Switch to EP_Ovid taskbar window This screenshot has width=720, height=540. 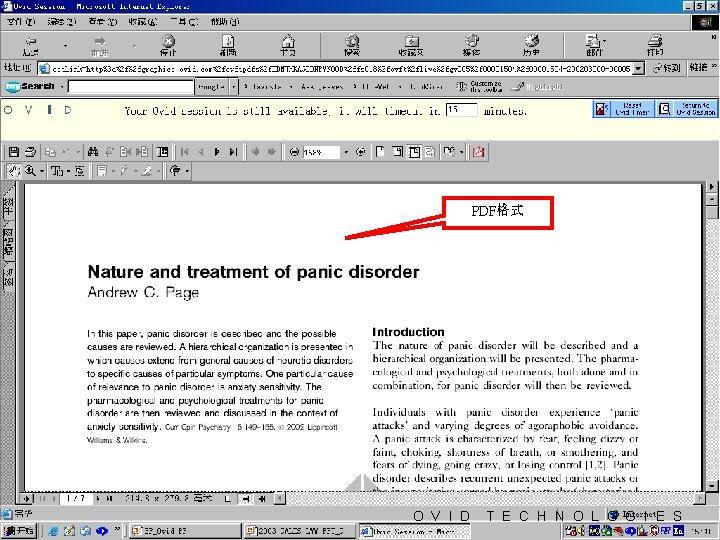pos(184,531)
